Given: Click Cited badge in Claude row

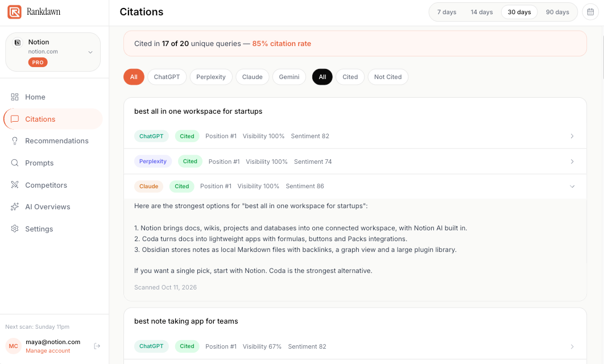Looking at the screenshot, I should [182, 187].
